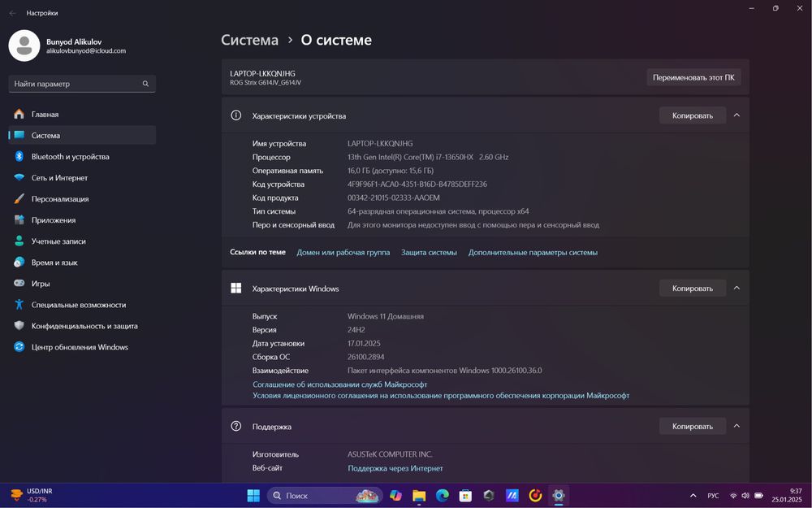Open Игры settings

(82, 284)
